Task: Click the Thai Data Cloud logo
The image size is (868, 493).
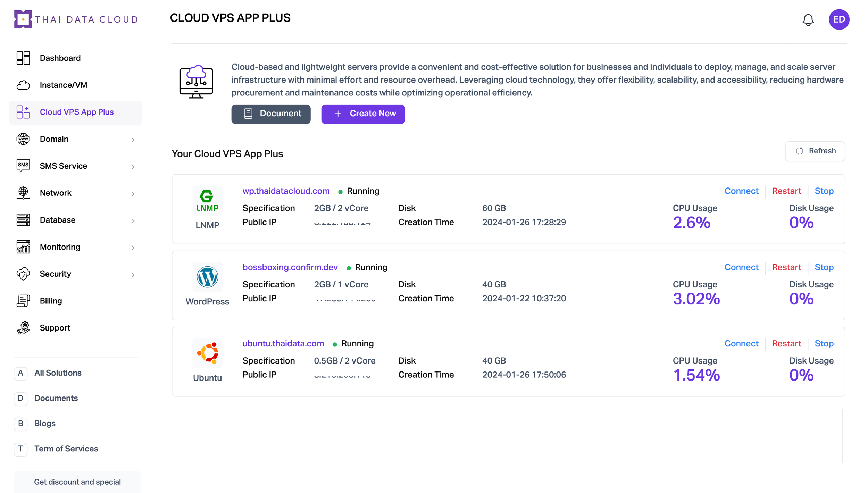Action: coord(76,19)
